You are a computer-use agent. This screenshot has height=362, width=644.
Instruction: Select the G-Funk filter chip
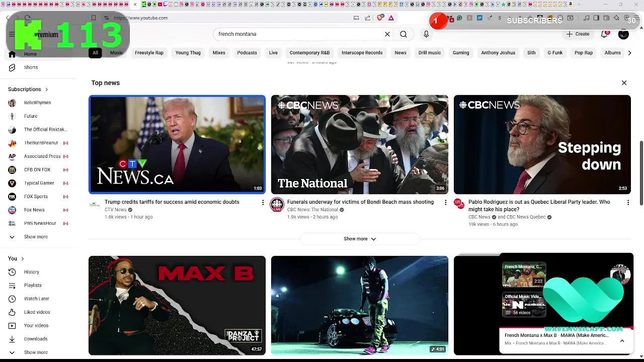point(555,53)
